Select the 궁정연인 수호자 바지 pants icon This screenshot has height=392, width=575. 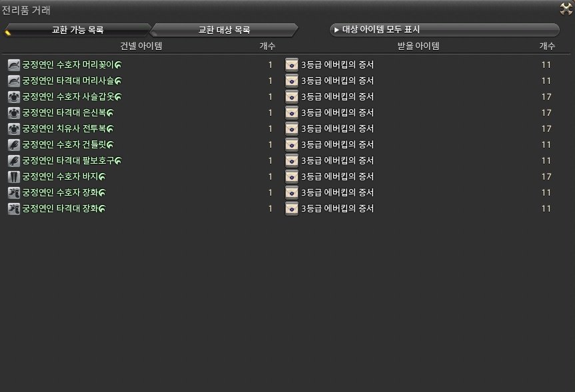[14, 176]
